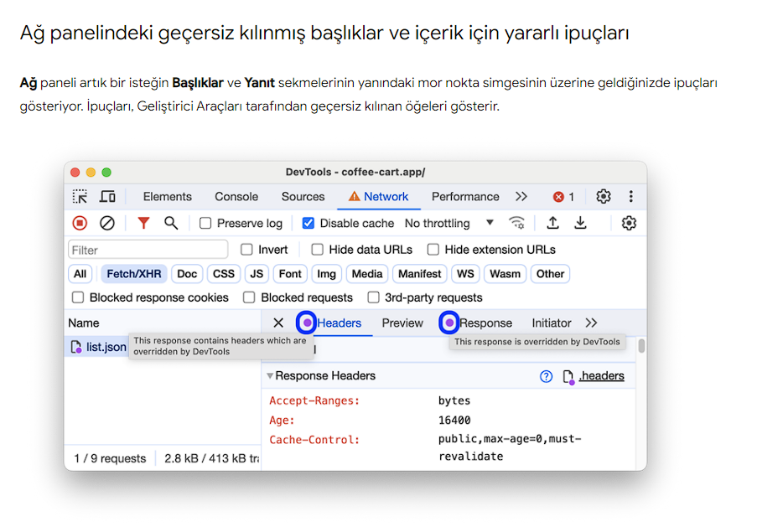Switch to the Elements panel
The width and height of the screenshot is (757, 532).
[x=167, y=196]
